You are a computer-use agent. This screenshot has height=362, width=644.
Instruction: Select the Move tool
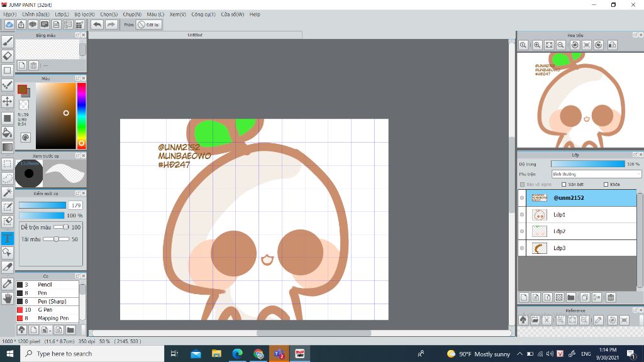(x=8, y=101)
